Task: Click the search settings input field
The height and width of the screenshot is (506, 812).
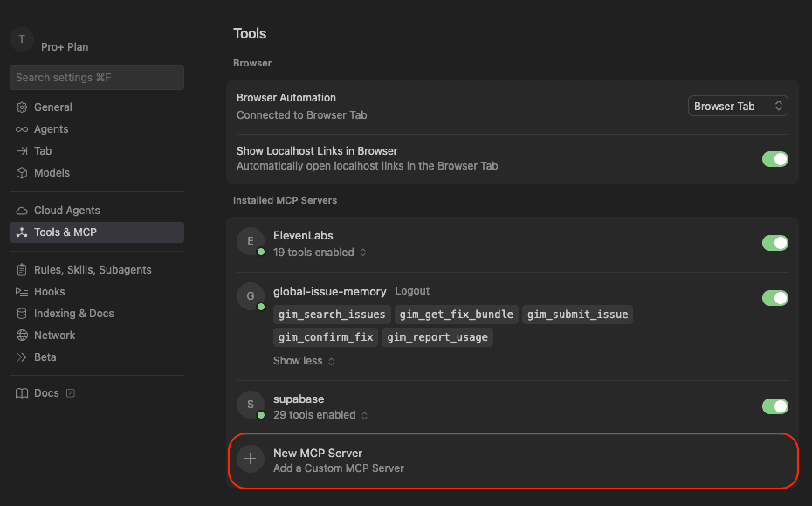Action: pyautogui.click(x=96, y=77)
